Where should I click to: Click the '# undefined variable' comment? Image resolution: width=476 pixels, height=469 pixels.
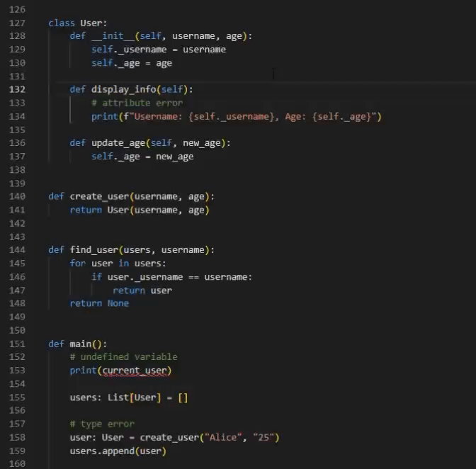123,356
